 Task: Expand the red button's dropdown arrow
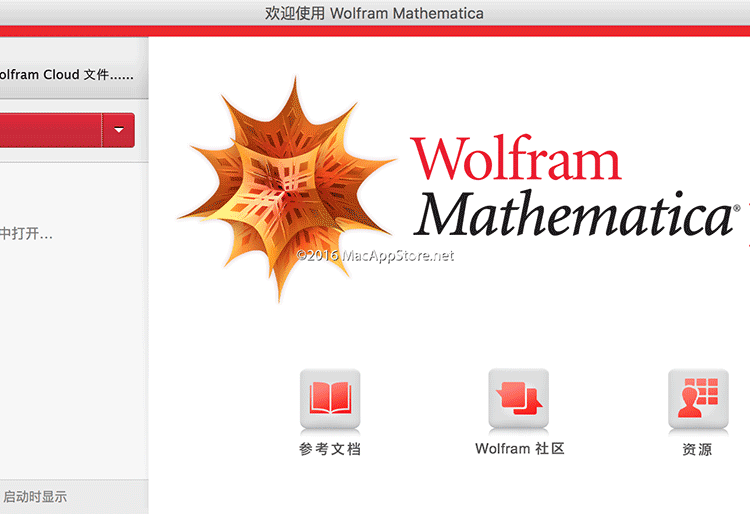point(118,130)
